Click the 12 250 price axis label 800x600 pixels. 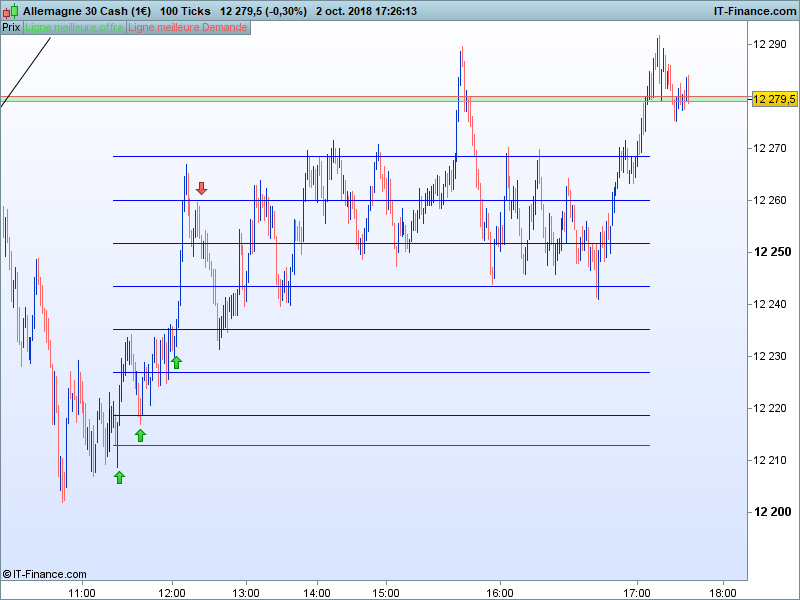click(772, 252)
